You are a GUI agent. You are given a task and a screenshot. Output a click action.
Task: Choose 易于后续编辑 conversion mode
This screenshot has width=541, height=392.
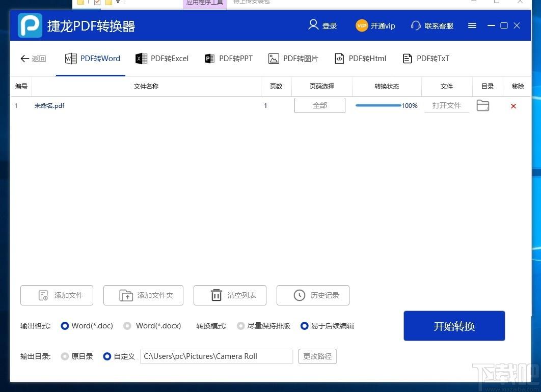pyautogui.click(x=327, y=326)
